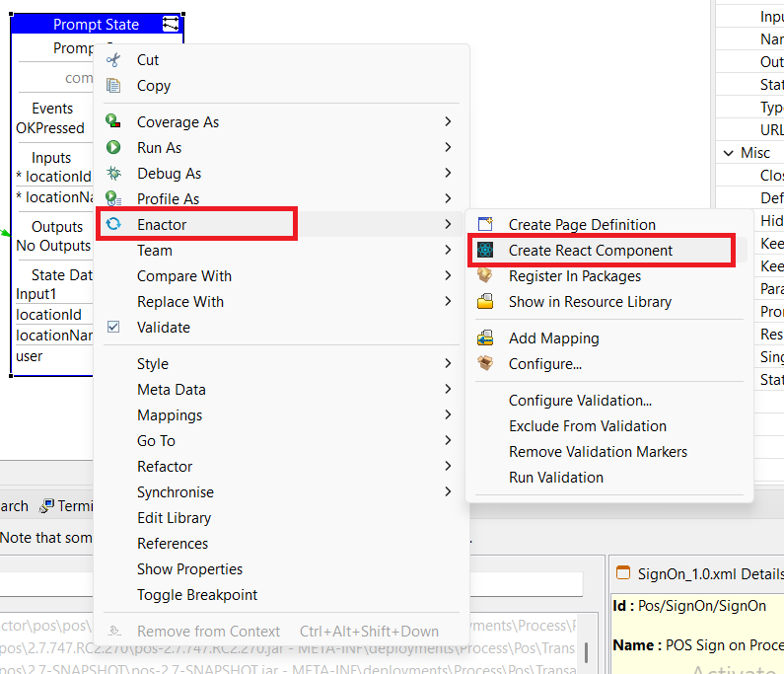This screenshot has height=674, width=784.
Task: Expand the Coverage As submenu arrow
Action: coord(448,121)
